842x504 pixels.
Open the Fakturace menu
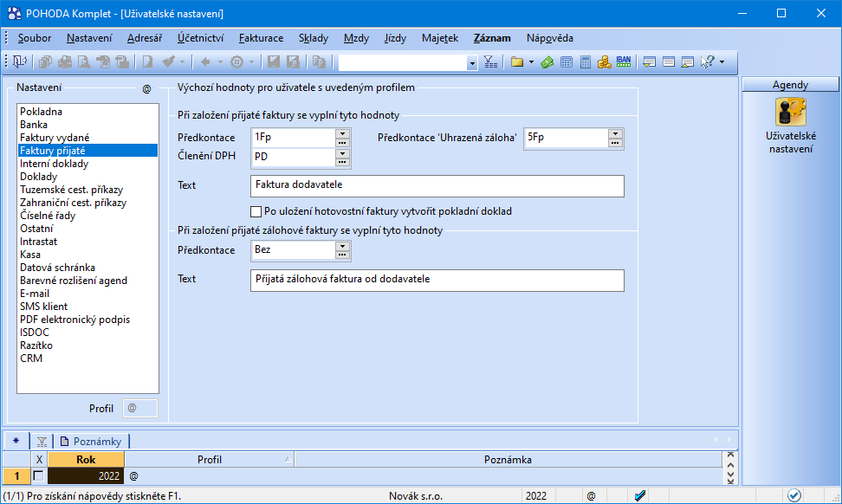[x=261, y=38]
